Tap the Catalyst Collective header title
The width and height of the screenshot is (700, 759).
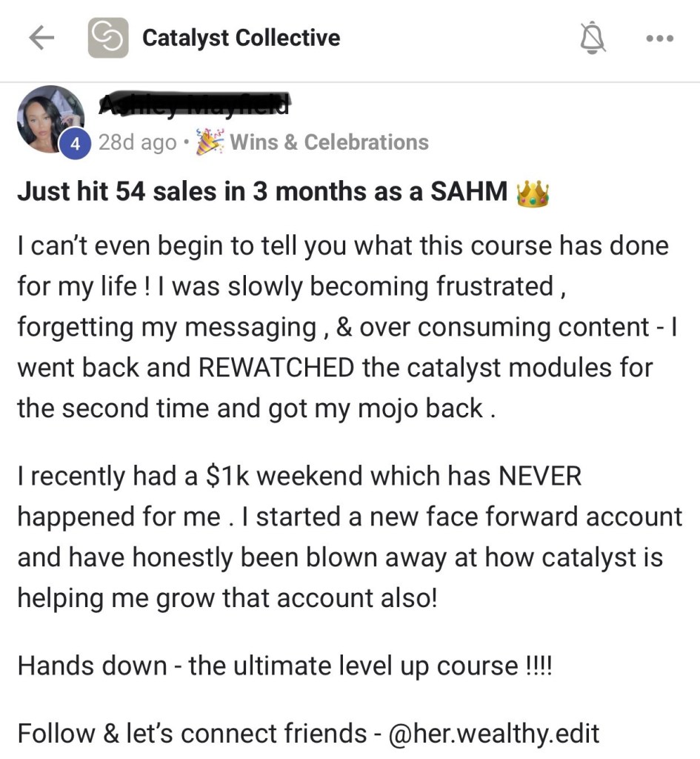(x=241, y=38)
